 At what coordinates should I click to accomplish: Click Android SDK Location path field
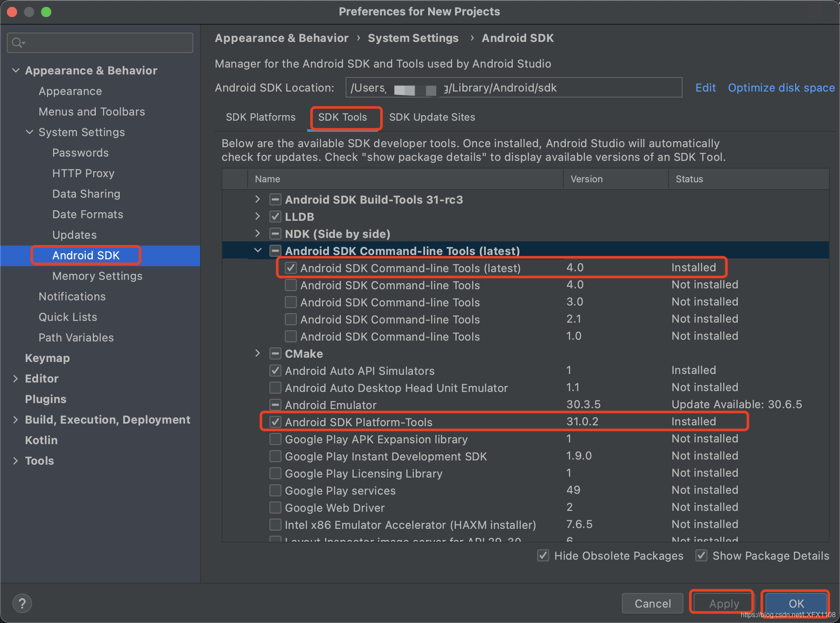514,88
